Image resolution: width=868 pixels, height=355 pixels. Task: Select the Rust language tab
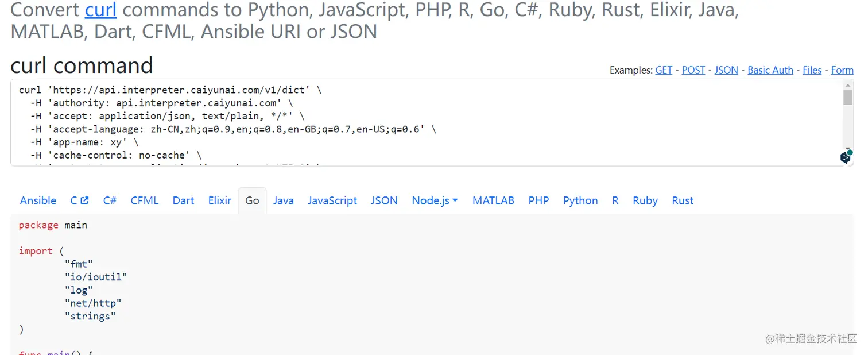[682, 200]
